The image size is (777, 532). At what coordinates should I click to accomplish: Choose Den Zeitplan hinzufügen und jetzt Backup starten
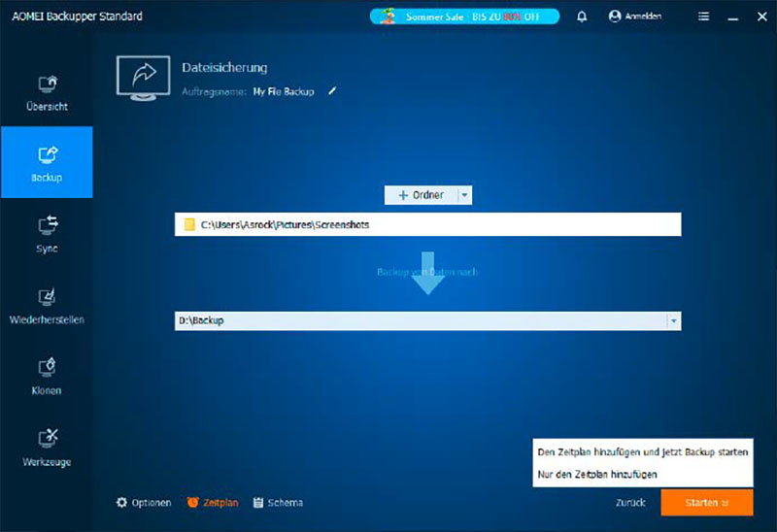tap(643, 451)
